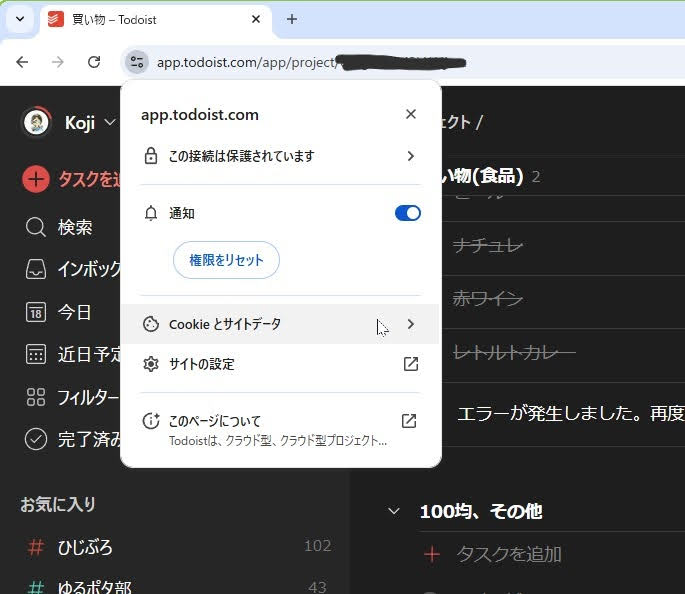685x594 pixels.
Task: Open このページについて page info link
Action: (x=280, y=429)
